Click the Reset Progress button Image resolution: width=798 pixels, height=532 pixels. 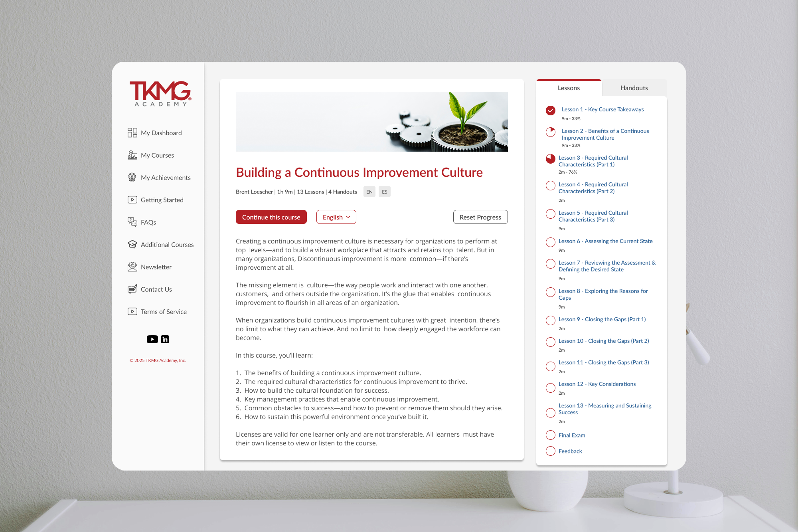(480, 217)
